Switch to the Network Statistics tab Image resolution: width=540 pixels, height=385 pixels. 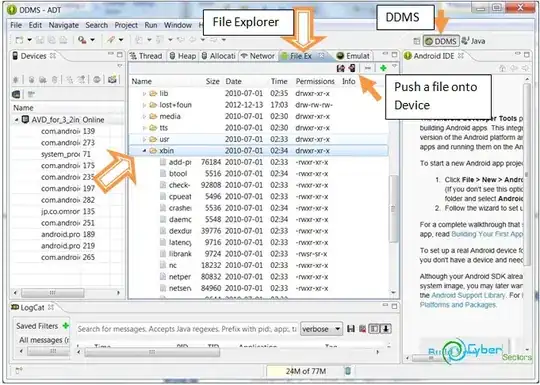click(x=258, y=56)
